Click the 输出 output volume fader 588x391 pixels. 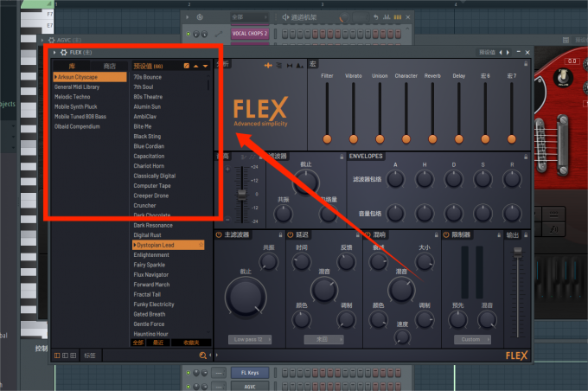point(517,253)
